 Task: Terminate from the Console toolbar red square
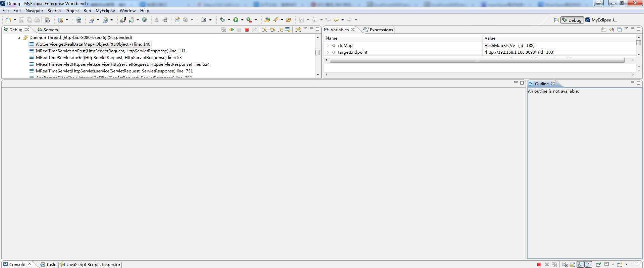[x=539, y=264]
